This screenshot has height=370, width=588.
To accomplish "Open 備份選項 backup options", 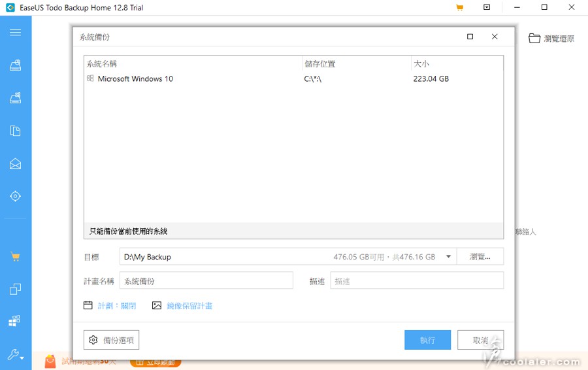I will coord(111,340).
